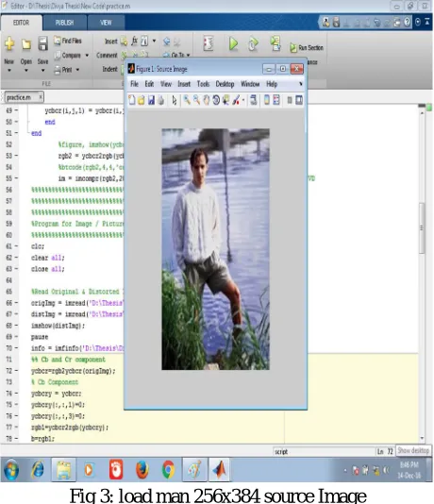The height and width of the screenshot is (504, 434).
Task: Click Show Plot Tools and dock icon
Action: 299,100
